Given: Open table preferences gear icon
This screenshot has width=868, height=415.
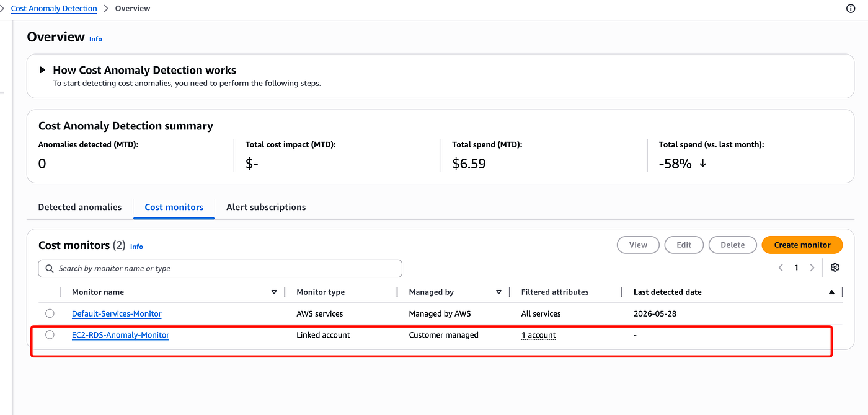Looking at the screenshot, I should [835, 268].
